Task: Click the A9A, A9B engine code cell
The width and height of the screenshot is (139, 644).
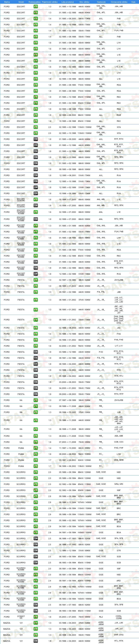Action: (119, 436)
